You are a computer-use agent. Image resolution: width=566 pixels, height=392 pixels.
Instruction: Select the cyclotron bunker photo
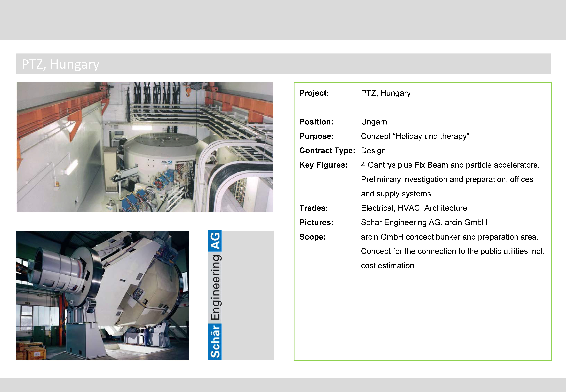click(145, 147)
